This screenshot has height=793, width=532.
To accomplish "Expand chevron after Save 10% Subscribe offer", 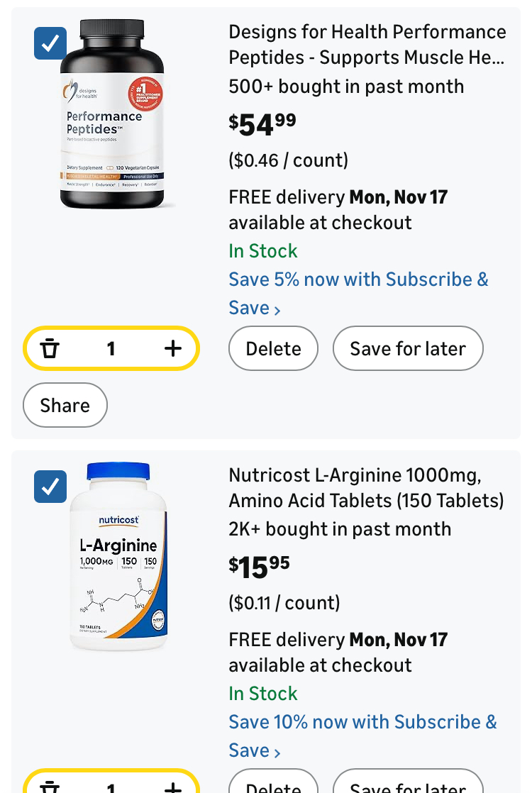I will [x=277, y=753].
